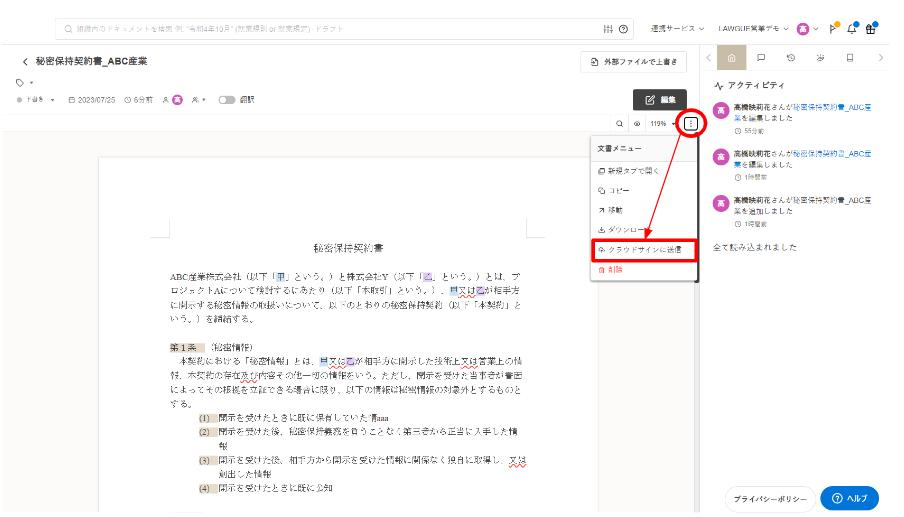This screenshot has height=517, width=904.
Task: Select クラウドサインに送信 from the menu
Action: 644,249
